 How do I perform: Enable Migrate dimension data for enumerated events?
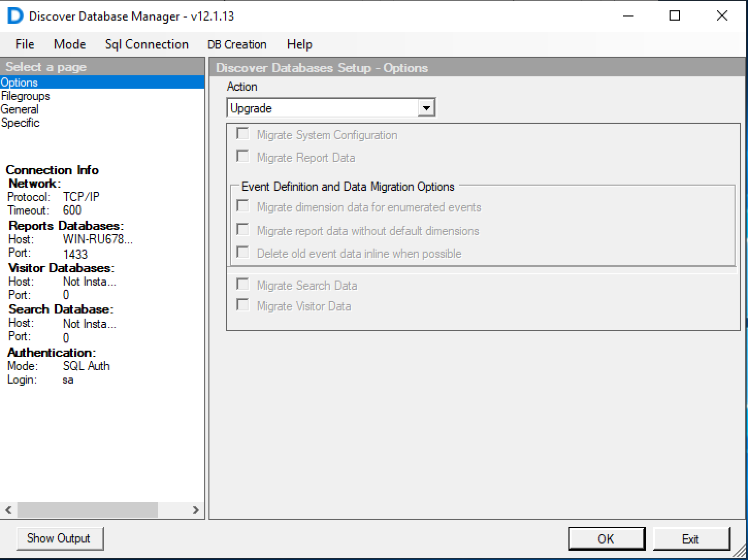click(242, 206)
